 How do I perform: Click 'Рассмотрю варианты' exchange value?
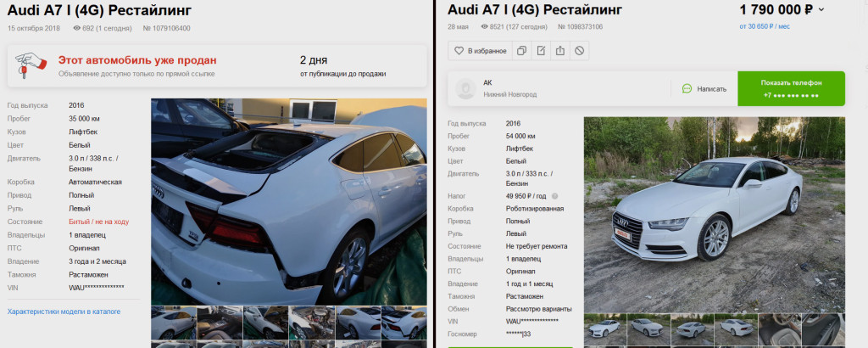click(x=538, y=309)
